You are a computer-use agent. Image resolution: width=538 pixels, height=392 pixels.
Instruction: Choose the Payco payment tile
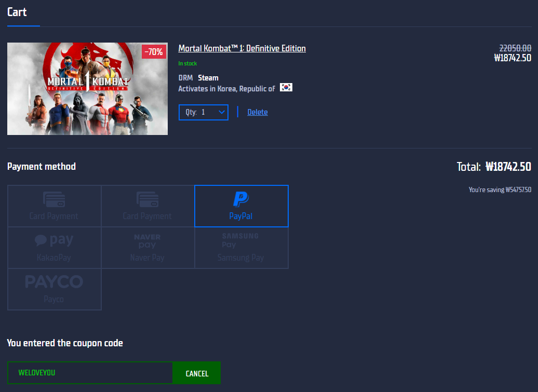point(54,289)
